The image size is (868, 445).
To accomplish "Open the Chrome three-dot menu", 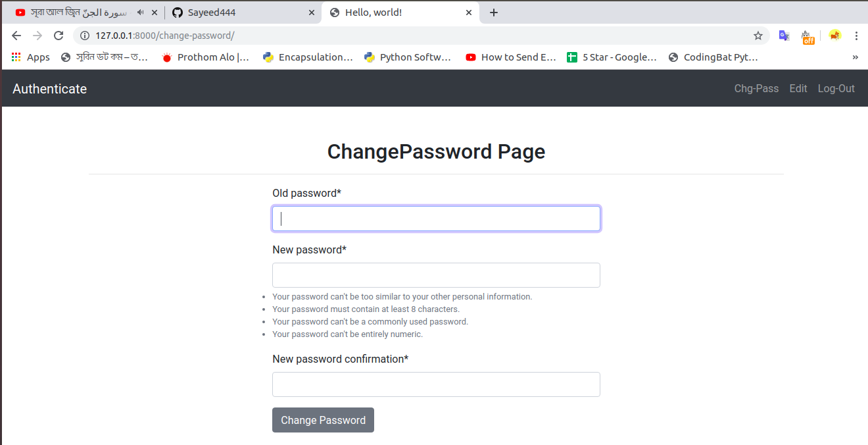I will [857, 36].
